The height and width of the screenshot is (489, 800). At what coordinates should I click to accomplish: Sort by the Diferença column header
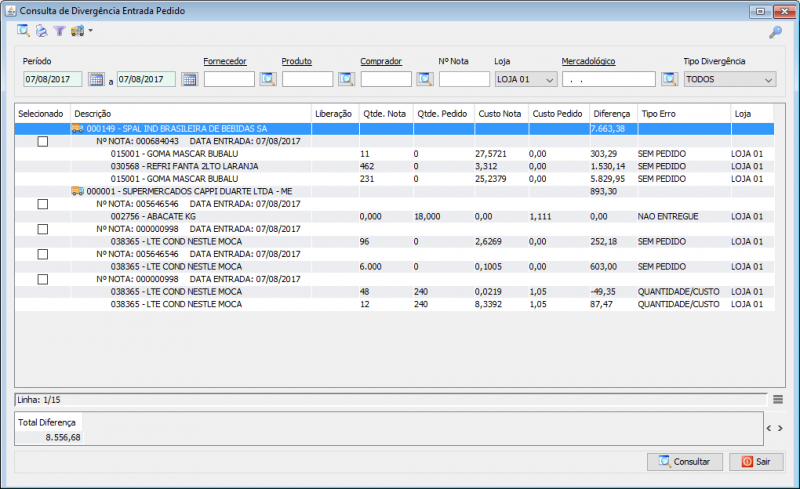(614, 114)
